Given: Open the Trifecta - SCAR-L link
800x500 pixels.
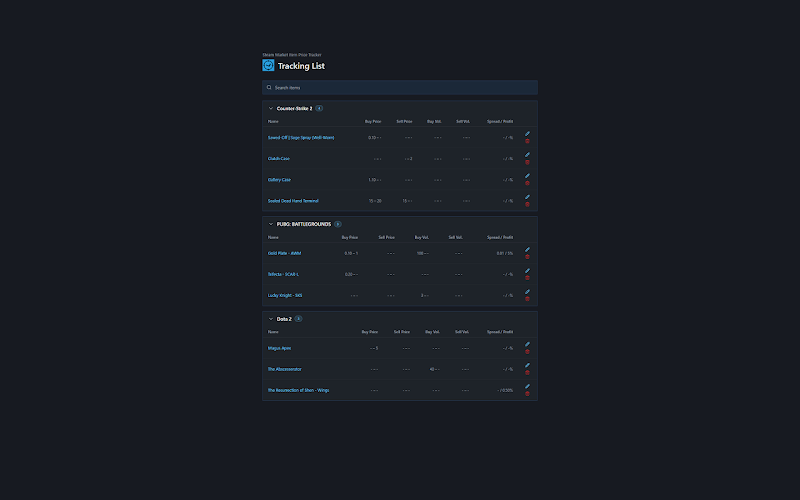Looking at the screenshot, I should pyautogui.click(x=283, y=274).
